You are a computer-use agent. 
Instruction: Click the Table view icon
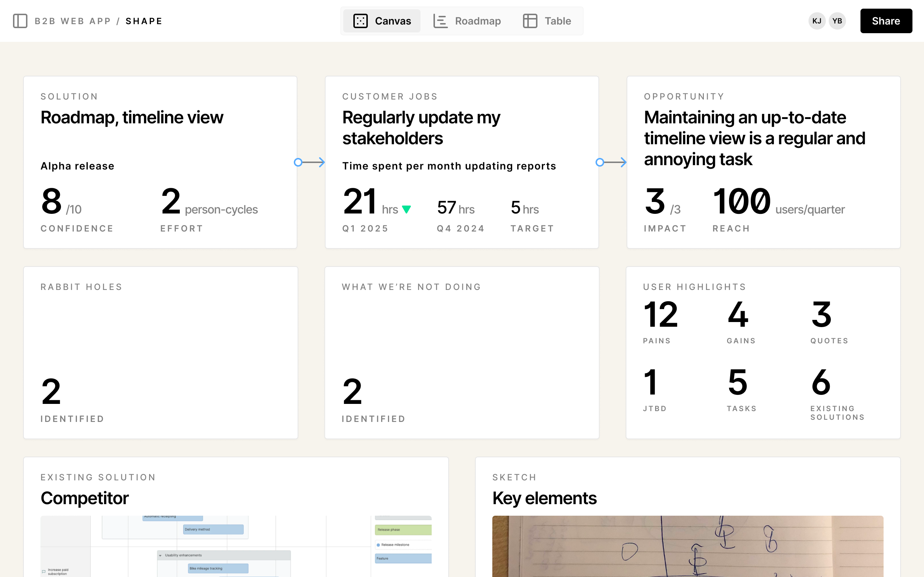coord(529,21)
